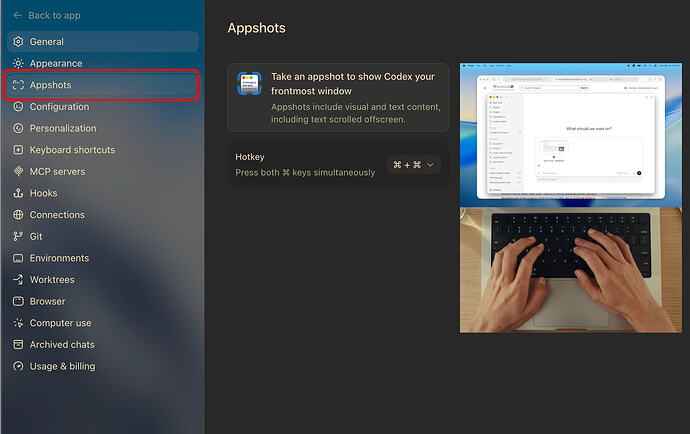Expand the hotkey chevron arrow
The height and width of the screenshot is (434, 690).
point(430,165)
